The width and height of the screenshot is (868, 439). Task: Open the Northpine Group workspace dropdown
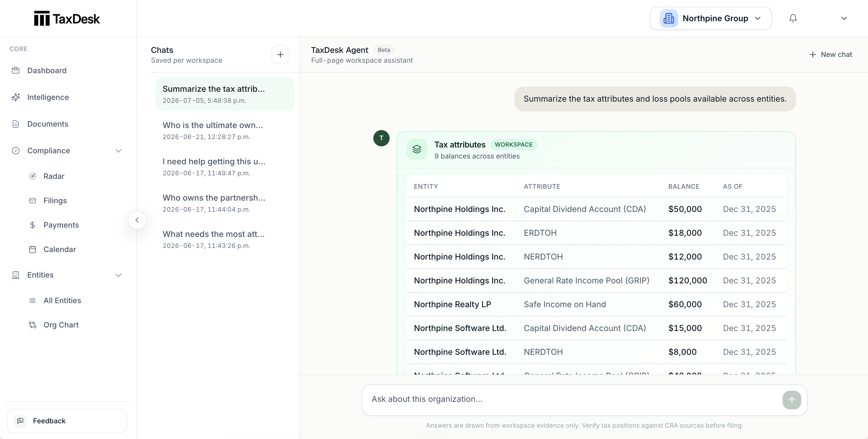(x=710, y=18)
